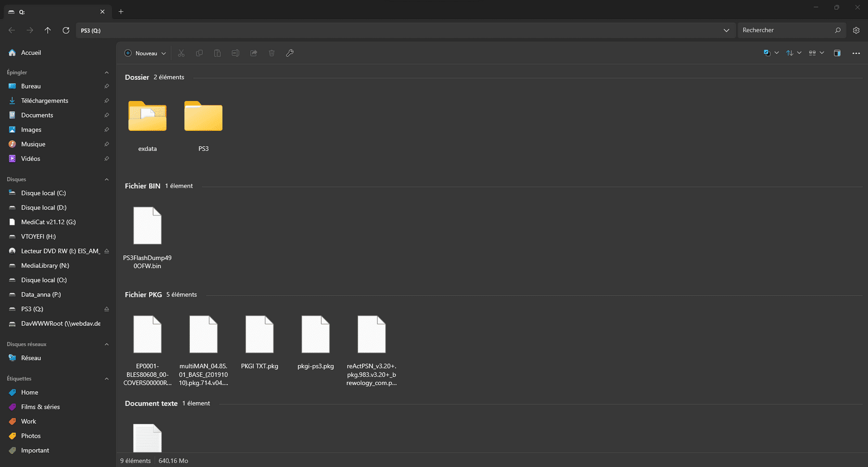Click the Rename icon in toolbar
868x467 pixels.
pyautogui.click(x=235, y=53)
